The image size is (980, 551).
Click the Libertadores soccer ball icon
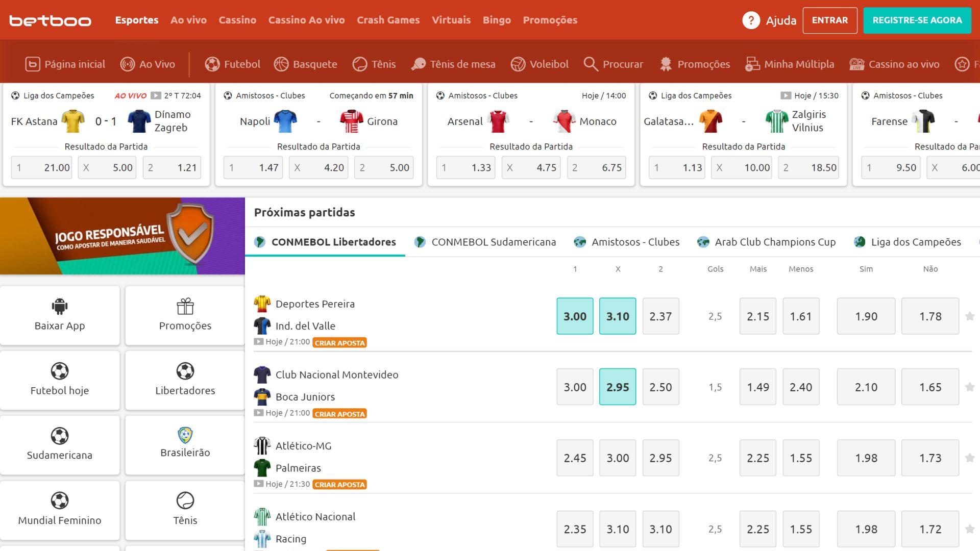pyautogui.click(x=185, y=371)
